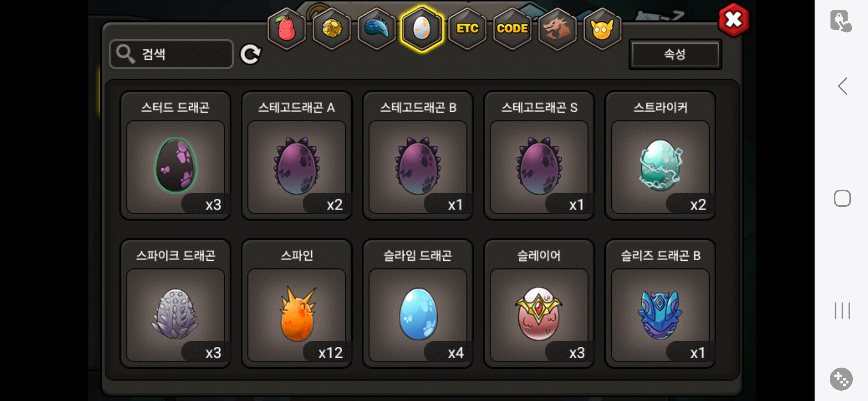Open the fruit food category tab
868x401 pixels.
[286, 29]
